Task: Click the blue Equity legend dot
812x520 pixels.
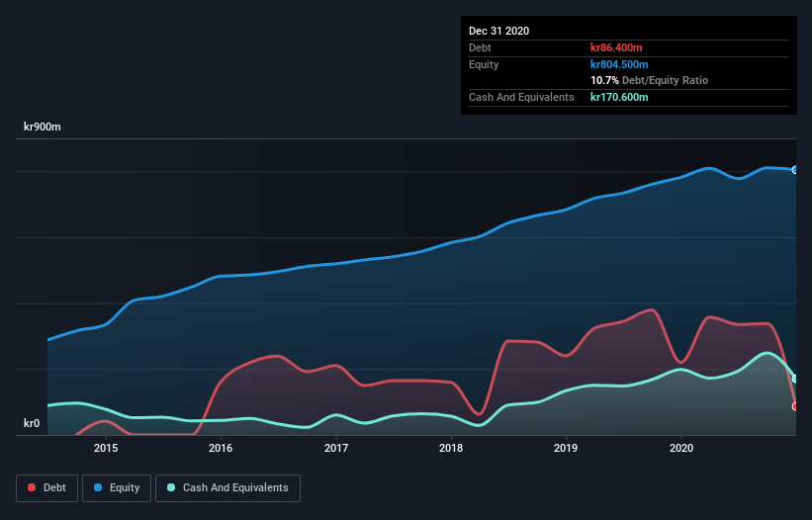Action: coord(98,487)
